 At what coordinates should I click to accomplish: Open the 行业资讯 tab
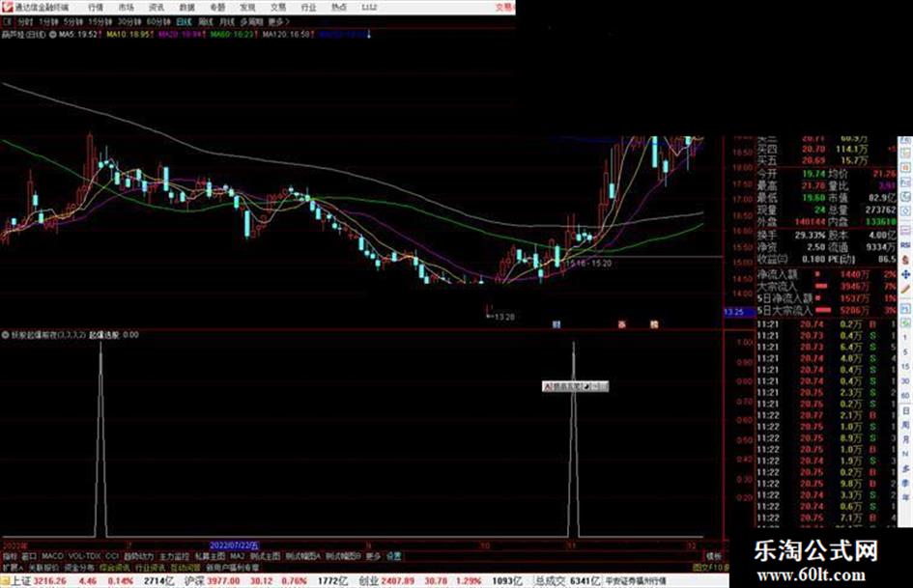click(150, 568)
